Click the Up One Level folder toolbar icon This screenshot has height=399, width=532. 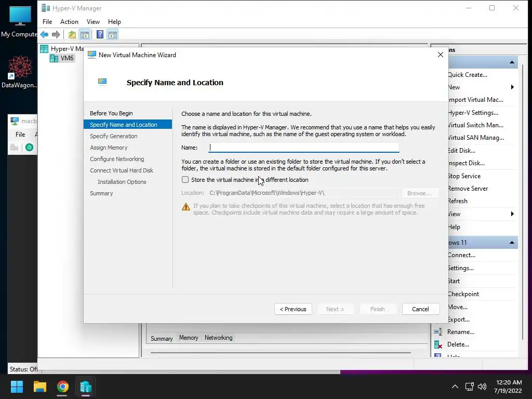pos(72,35)
